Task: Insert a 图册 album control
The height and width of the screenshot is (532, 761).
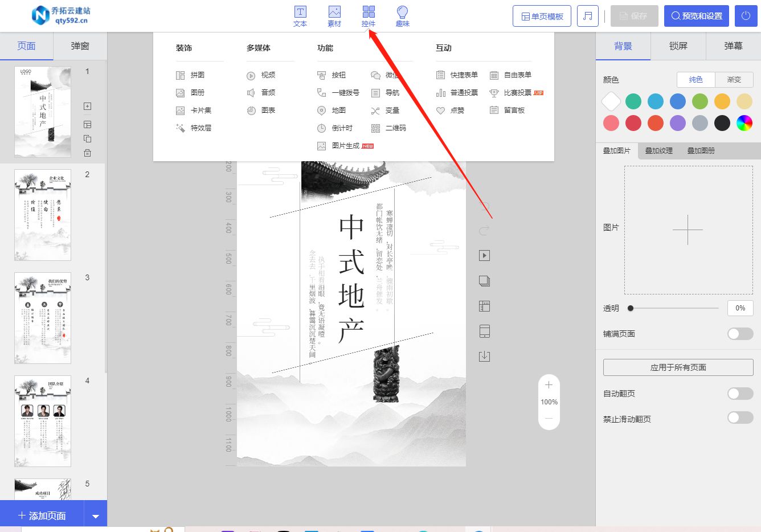Action: click(190, 93)
